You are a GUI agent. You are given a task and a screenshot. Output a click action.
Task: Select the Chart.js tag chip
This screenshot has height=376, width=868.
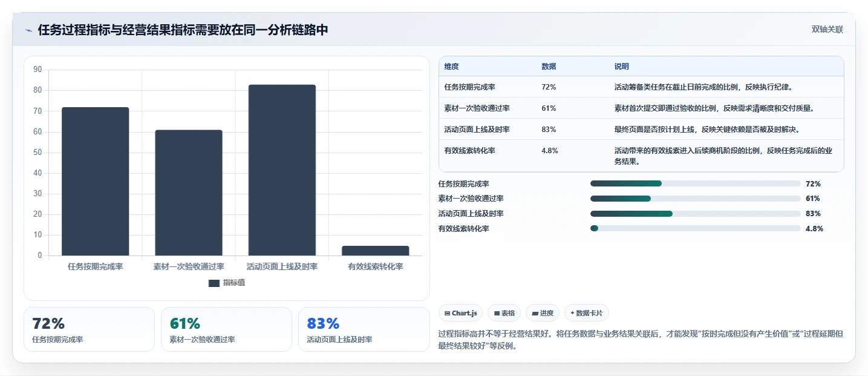pos(460,313)
